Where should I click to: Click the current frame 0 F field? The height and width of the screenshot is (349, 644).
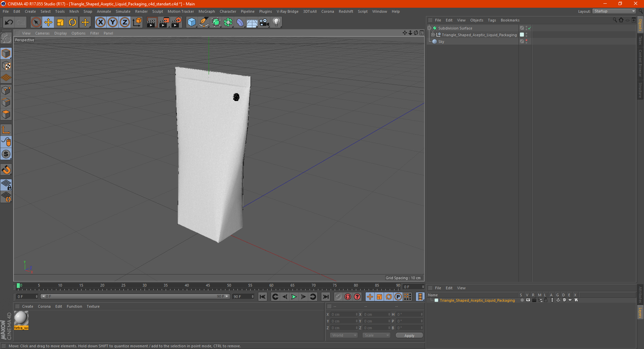tap(27, 297)
